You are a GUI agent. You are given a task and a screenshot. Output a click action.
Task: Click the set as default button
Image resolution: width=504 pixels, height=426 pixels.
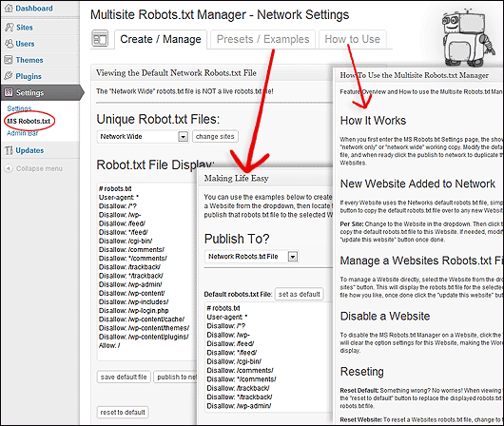point(299,294)
